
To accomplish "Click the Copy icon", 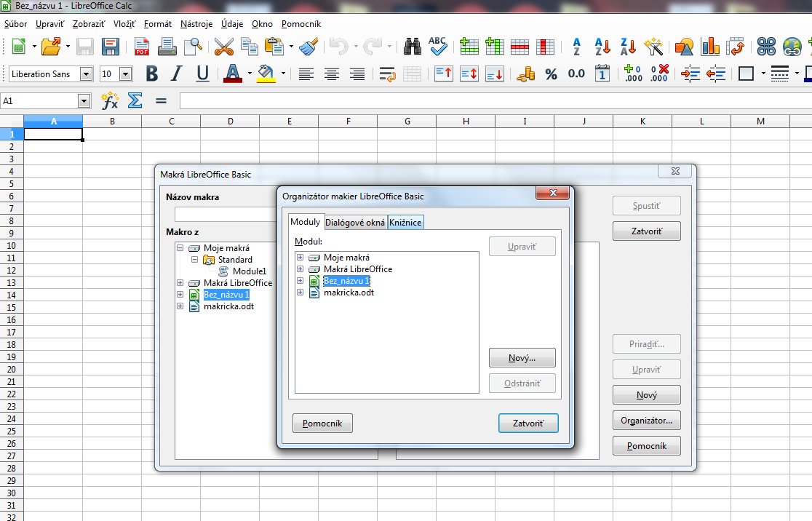I will click(250, 47).
